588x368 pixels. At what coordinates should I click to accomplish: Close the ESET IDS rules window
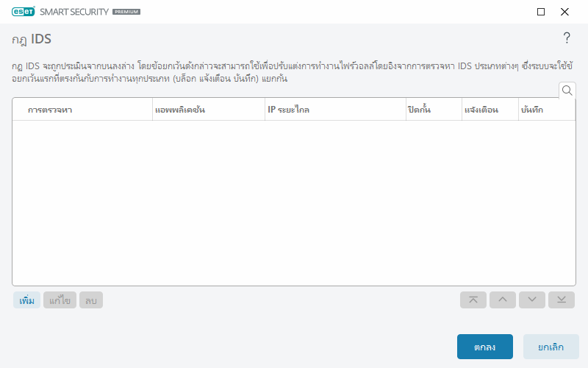[564, 12]
